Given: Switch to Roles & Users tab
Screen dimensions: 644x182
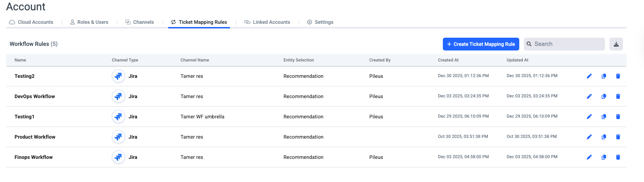Looking at the screenshot, I should [89, 22].
